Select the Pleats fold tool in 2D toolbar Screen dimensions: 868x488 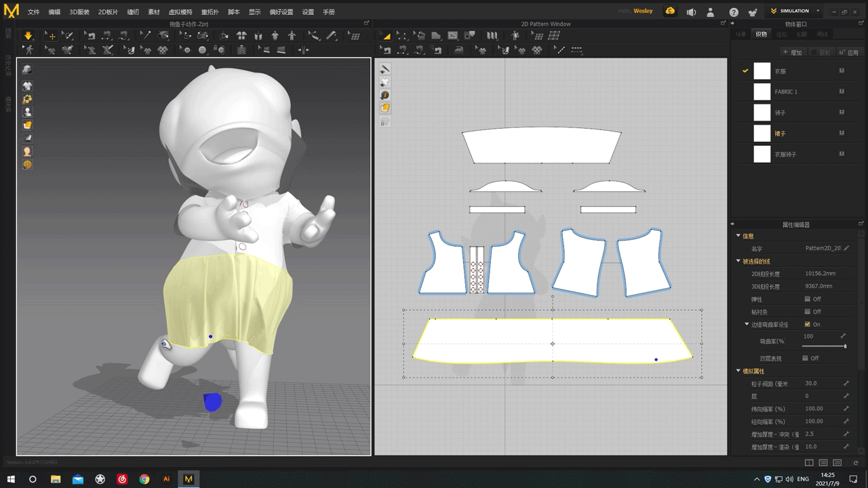tap(492, 36)
